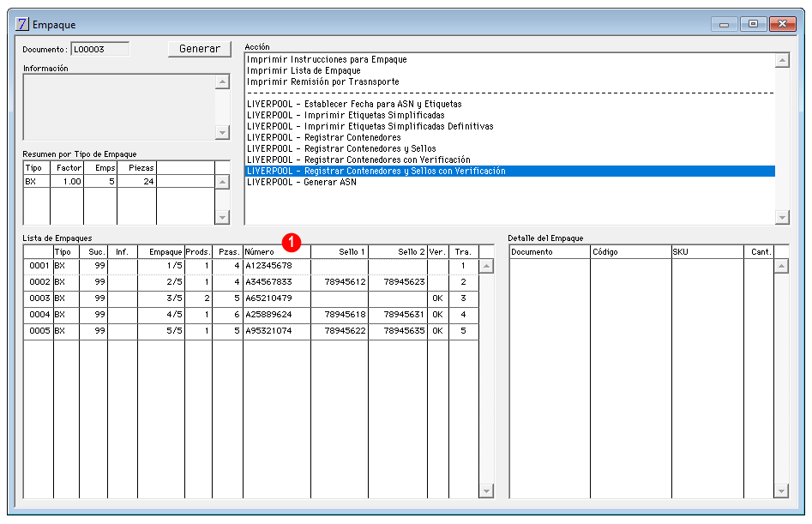Click container number A95321074
812x524 pixels.
268,331
